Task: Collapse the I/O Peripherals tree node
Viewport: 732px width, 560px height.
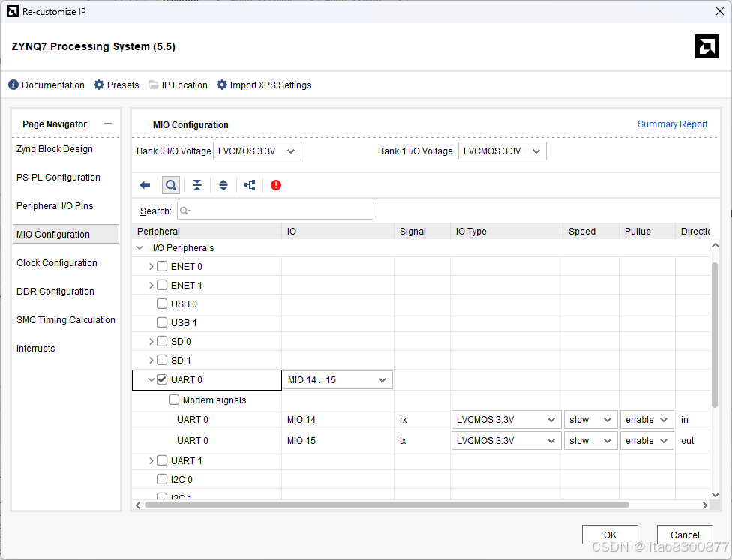Action: click(x=139, y=248)
